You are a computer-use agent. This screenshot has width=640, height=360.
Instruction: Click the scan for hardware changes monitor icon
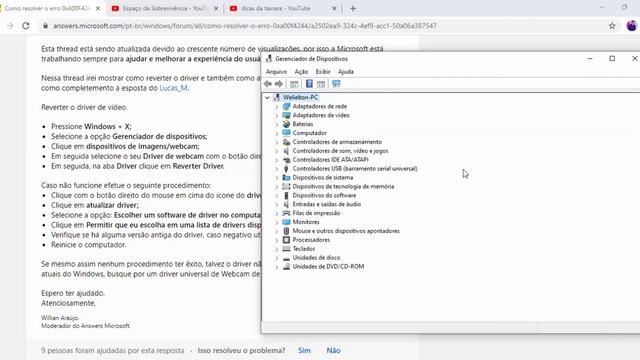(x=336, y=84)
